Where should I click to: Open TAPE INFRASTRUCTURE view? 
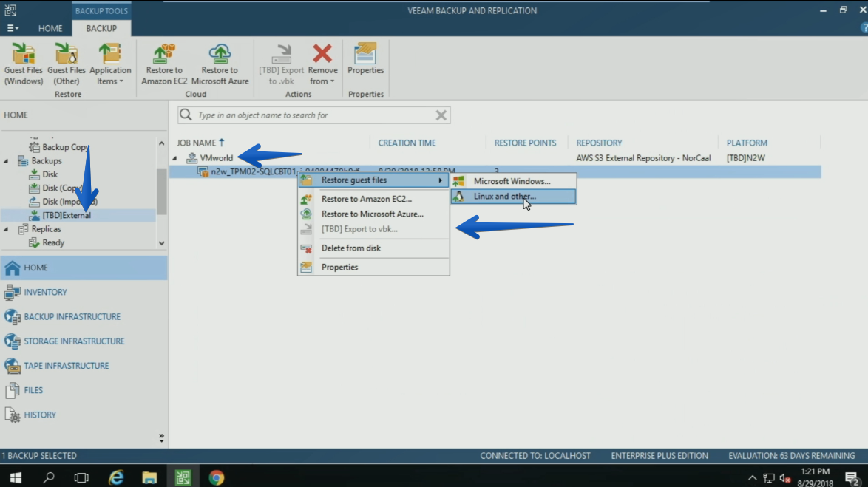point(84,365)
